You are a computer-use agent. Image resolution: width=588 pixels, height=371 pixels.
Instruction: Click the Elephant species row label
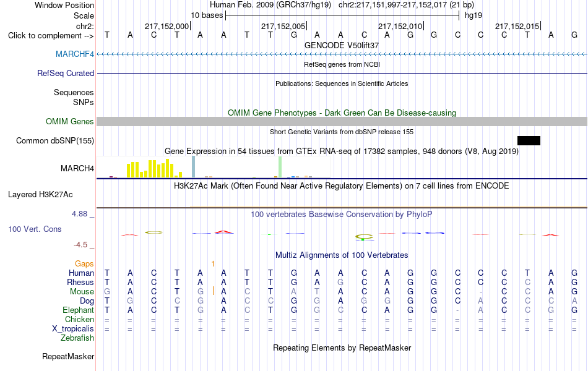78,310
